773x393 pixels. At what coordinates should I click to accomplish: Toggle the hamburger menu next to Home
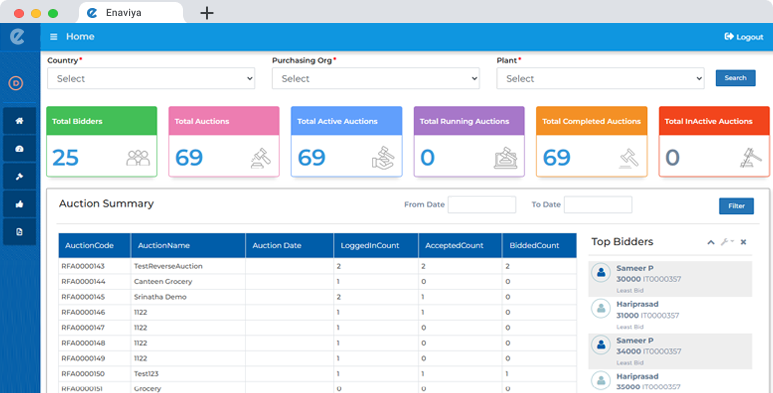54,36
